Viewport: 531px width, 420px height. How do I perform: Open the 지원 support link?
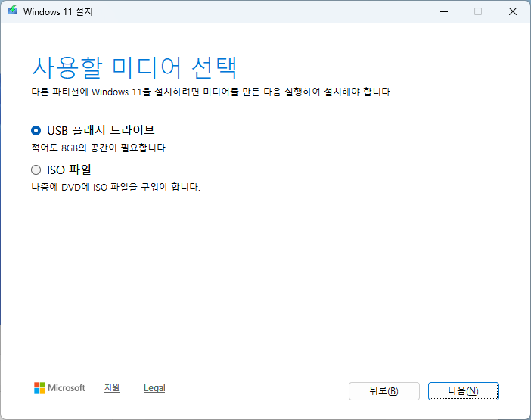(112, 387)
